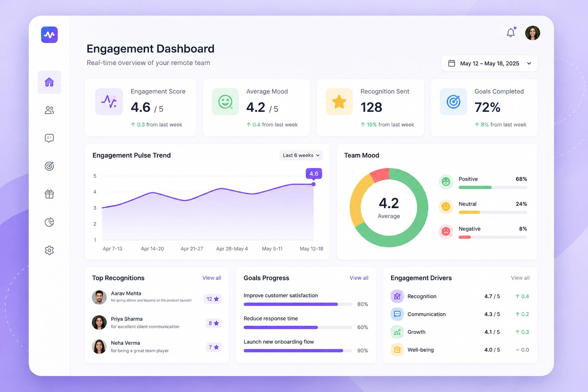Click the Apr 7-13 axis label
This screenshot has height=392, width=588.
tap(113, 249)
